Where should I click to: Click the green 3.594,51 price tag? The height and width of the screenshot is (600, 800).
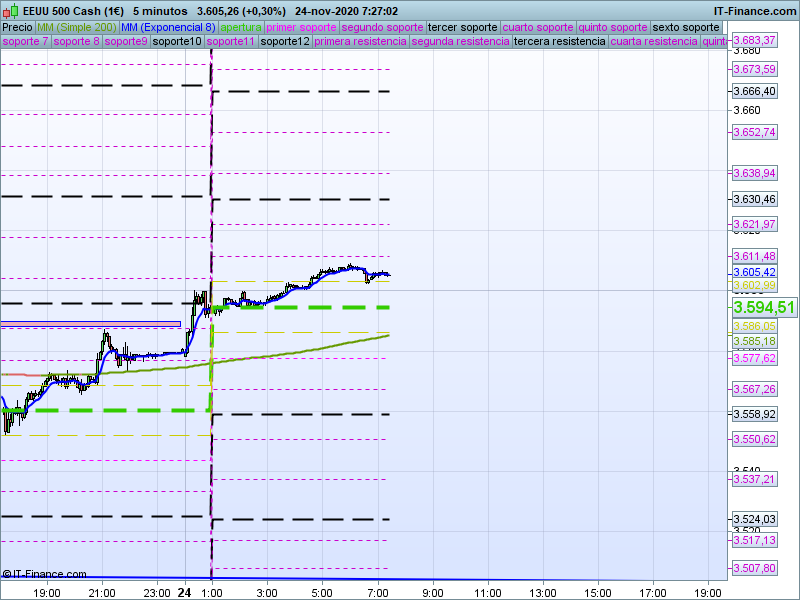764,307
